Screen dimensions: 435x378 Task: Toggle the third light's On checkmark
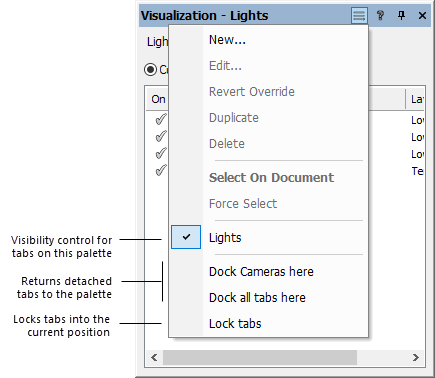[x=161, y=153]
